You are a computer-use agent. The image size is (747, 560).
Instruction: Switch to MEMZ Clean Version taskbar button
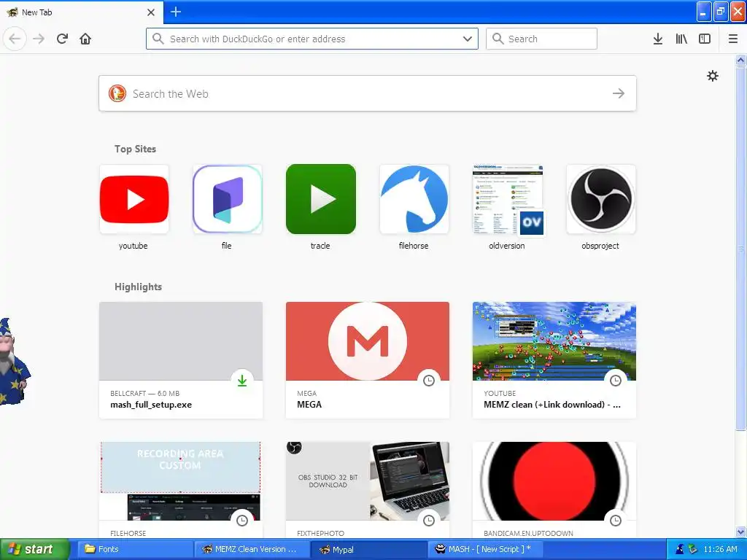point(252,550)
